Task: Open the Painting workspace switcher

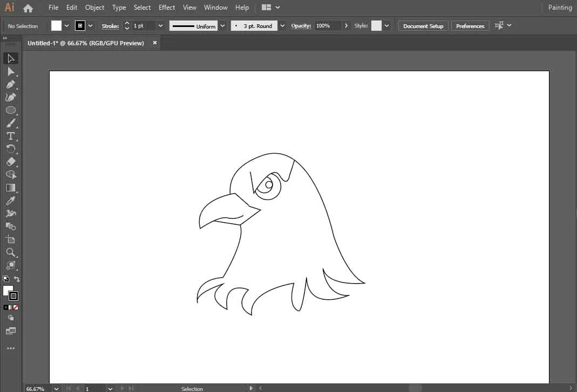Action: 560,8
